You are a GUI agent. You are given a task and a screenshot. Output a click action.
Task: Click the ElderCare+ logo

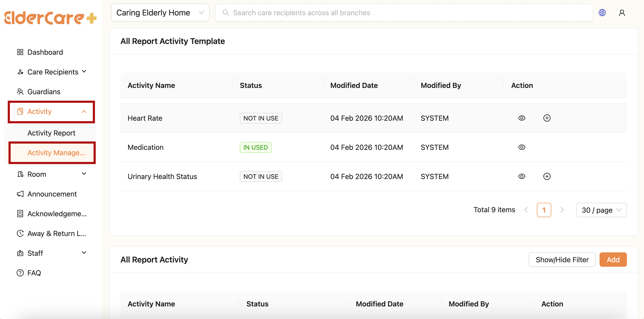50,17
